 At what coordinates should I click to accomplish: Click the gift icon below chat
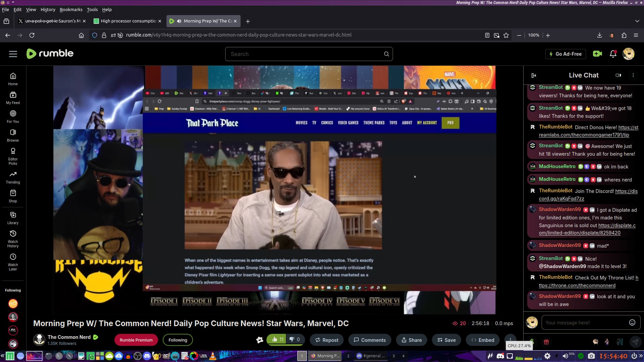pyautogui.click(x=546, y=342)
